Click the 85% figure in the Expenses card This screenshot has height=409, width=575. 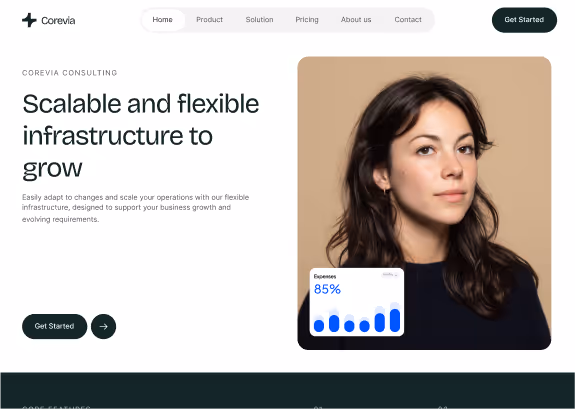click(x=327, y=289)
